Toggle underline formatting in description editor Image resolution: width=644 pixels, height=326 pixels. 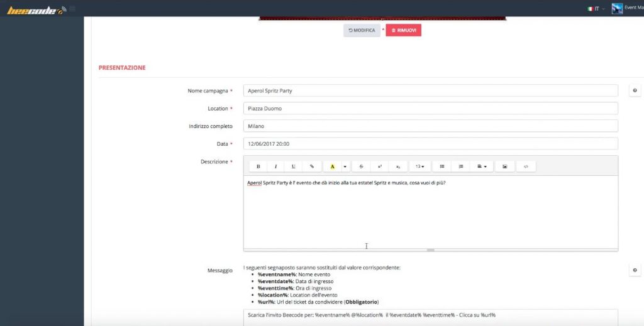pos(293,166)
